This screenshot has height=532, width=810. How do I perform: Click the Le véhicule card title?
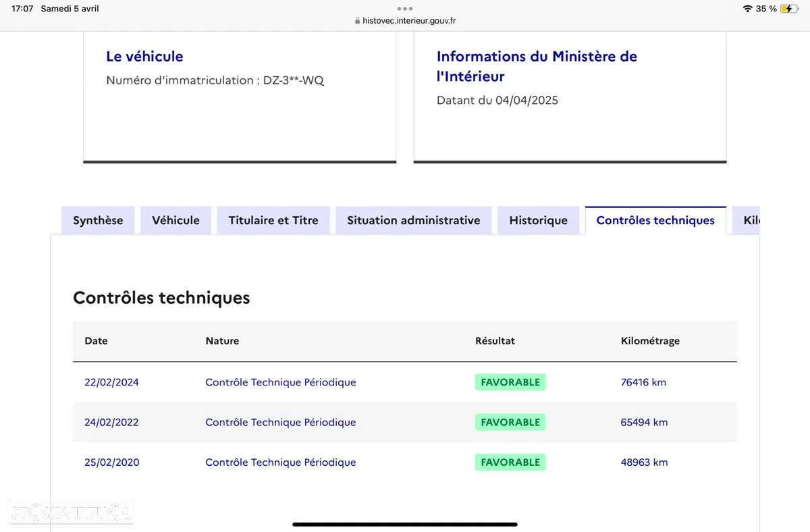coord(144,56)
